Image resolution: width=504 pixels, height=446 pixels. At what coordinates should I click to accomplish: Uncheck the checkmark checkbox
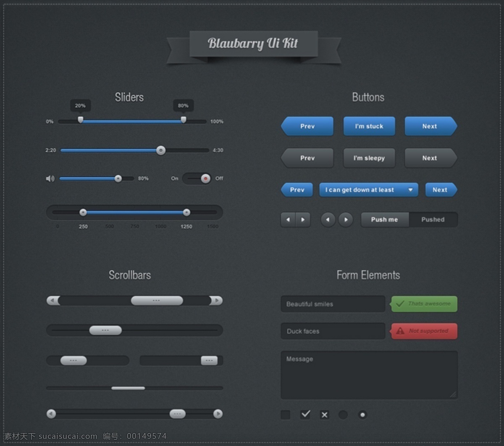point(305,415)
